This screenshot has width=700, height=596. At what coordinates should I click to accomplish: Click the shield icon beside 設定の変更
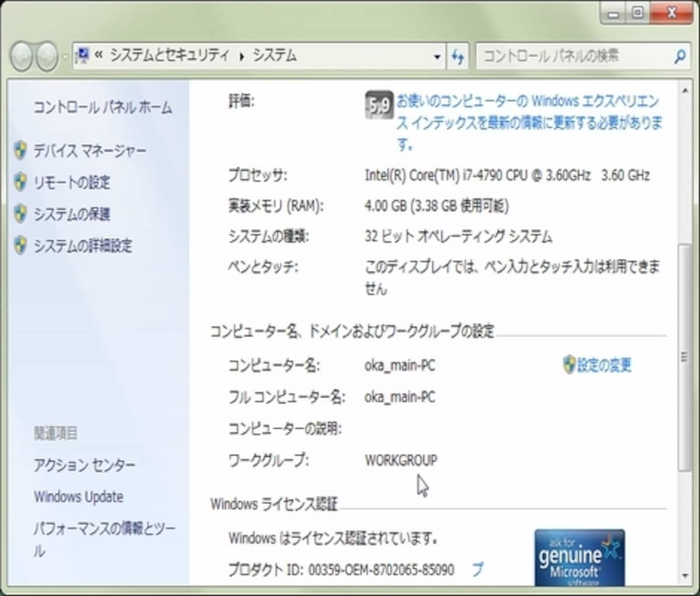pos(569,365)
